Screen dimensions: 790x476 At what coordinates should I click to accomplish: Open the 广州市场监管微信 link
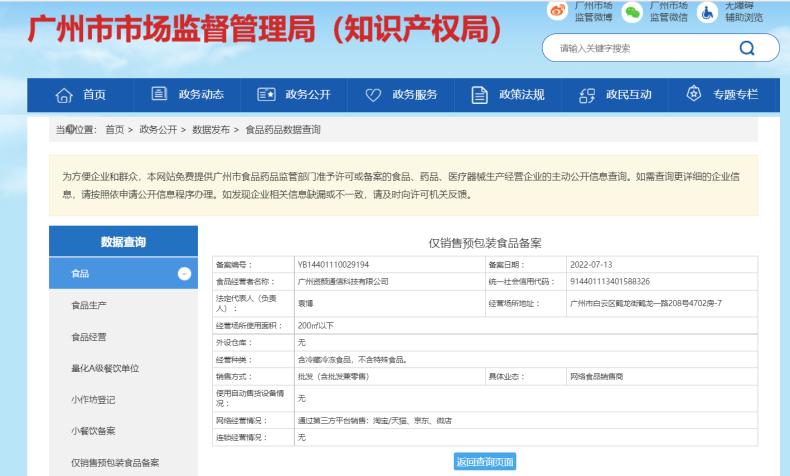click(669, 12)
